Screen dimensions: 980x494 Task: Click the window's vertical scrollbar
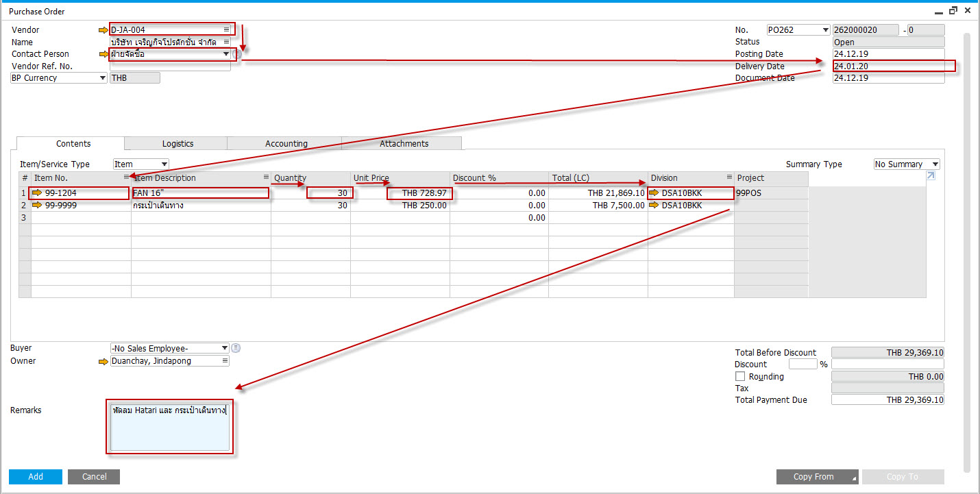[966, 253]
